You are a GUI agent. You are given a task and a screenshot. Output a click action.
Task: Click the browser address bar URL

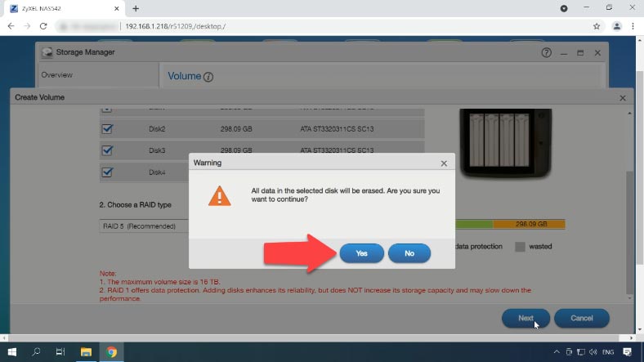[176, 26]
